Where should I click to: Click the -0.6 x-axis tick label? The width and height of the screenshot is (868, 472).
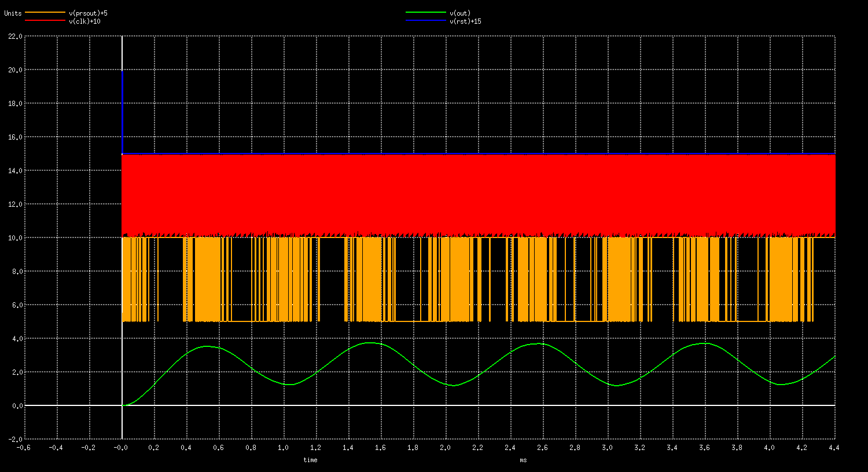[23, 447]
